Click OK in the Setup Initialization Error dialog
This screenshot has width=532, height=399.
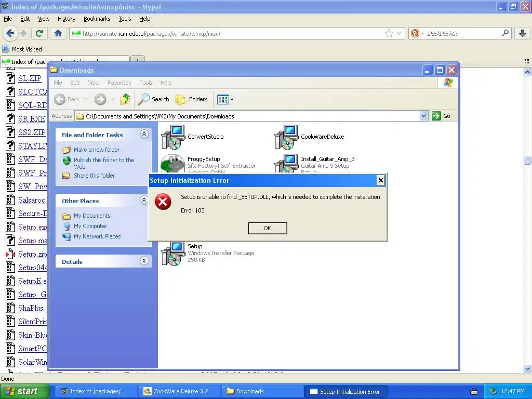[x=268, y=228]
